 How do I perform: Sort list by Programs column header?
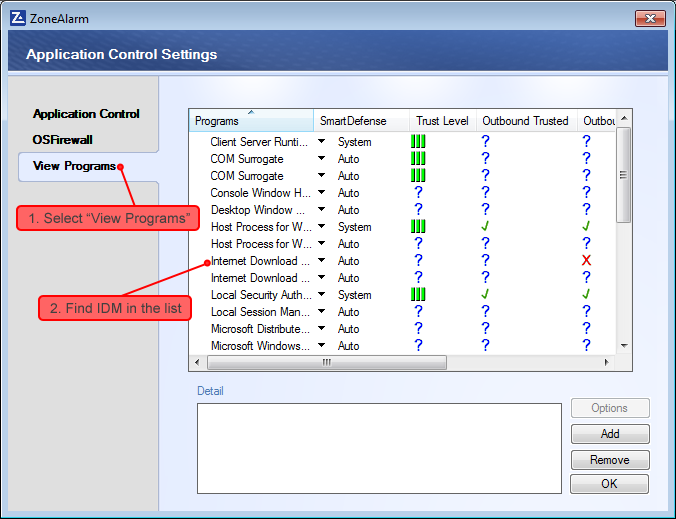click(250, 121)
